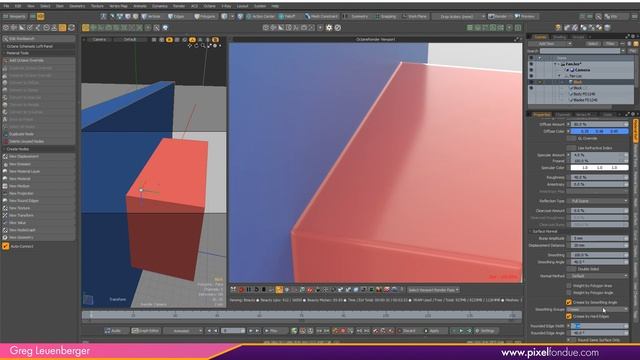Toggle the Auto Connect checkbox

click(x=6, y=247)
